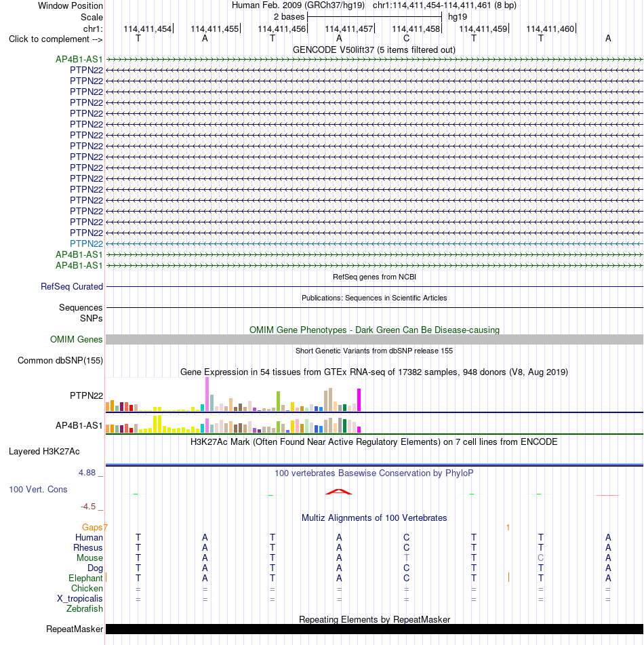The width and height of the screenshot is (644, 645).
Task: Click the Human species row label
Action: [89, 537]
